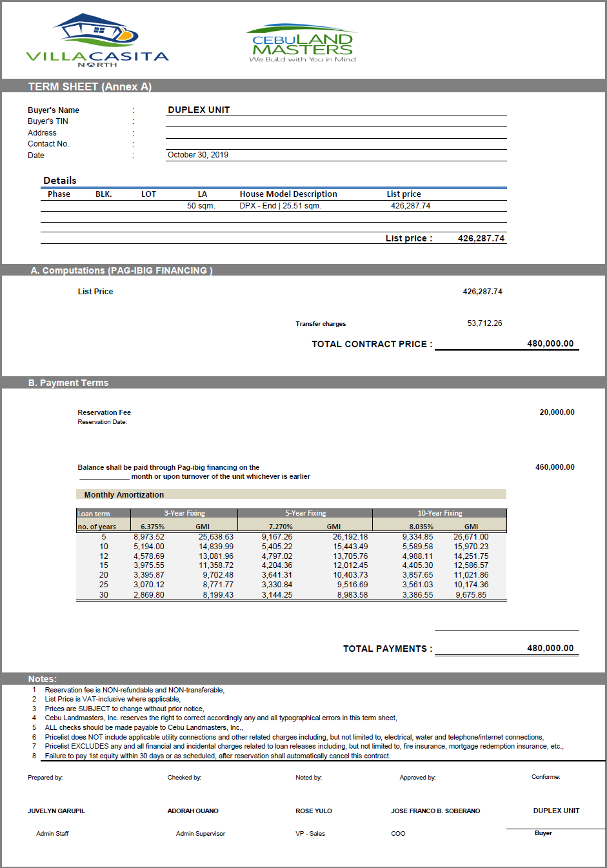Select the TERM SHEET (Annex A) heading
Viewport: 607px width, 868px height.
click(90, 86)
